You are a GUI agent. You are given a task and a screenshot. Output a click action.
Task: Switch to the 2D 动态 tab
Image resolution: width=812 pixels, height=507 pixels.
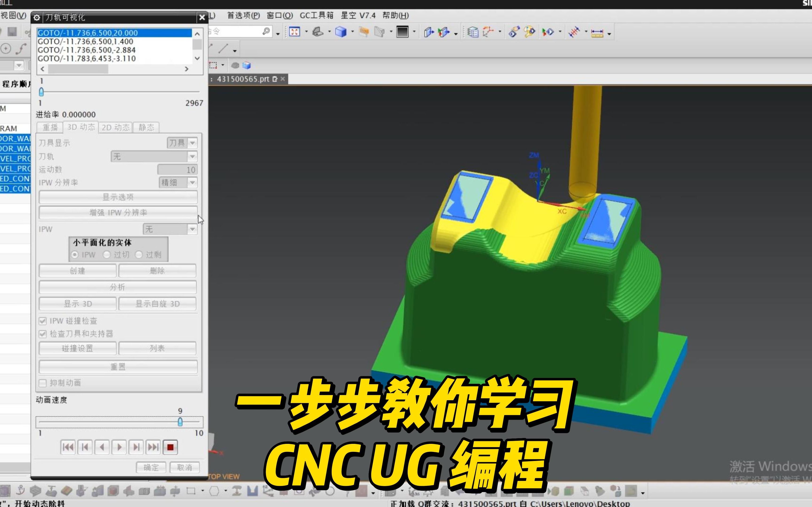pyautogui.click(x=115, y=127)
